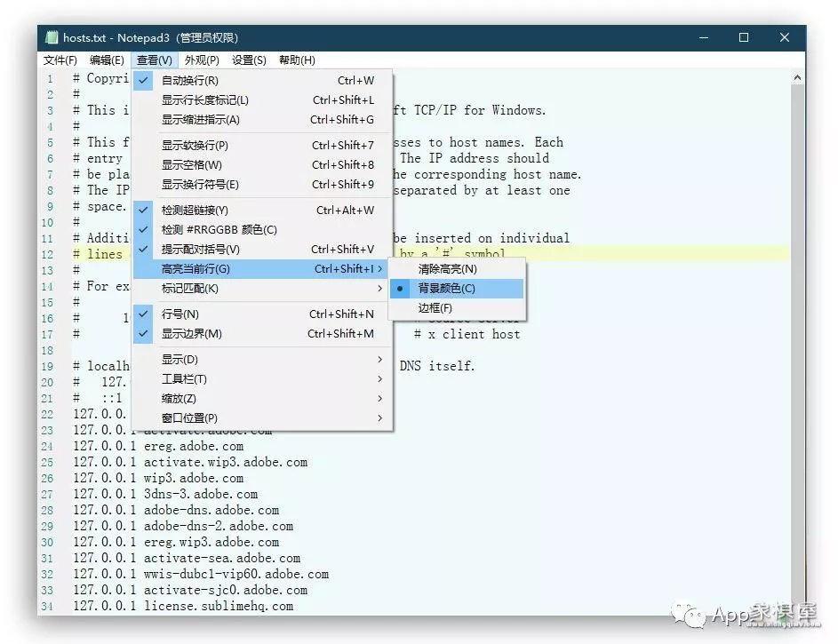Toggle 行号(N) line numbers option
This screenshot has width=838, height=644.
pyautogui.click(x=262, y=314)
